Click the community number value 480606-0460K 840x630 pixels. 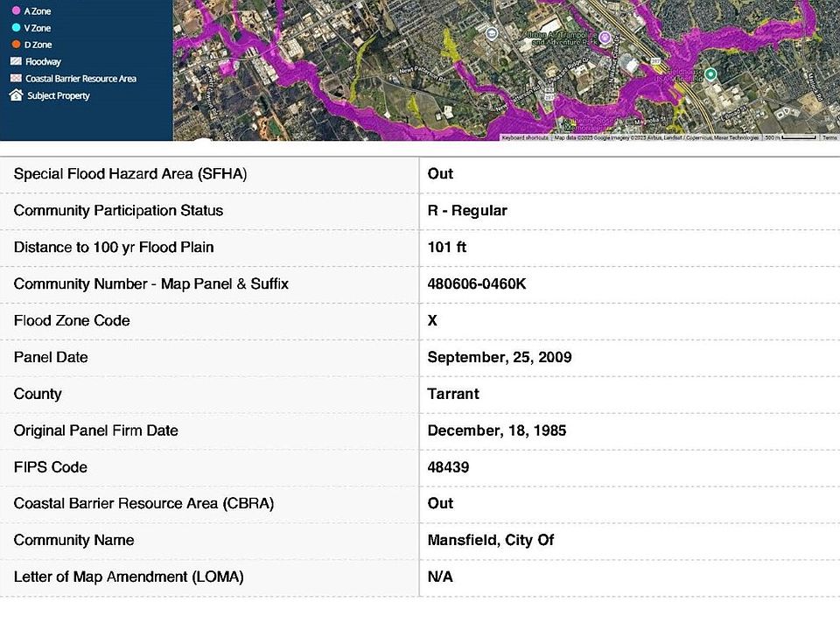pos(476,284)
